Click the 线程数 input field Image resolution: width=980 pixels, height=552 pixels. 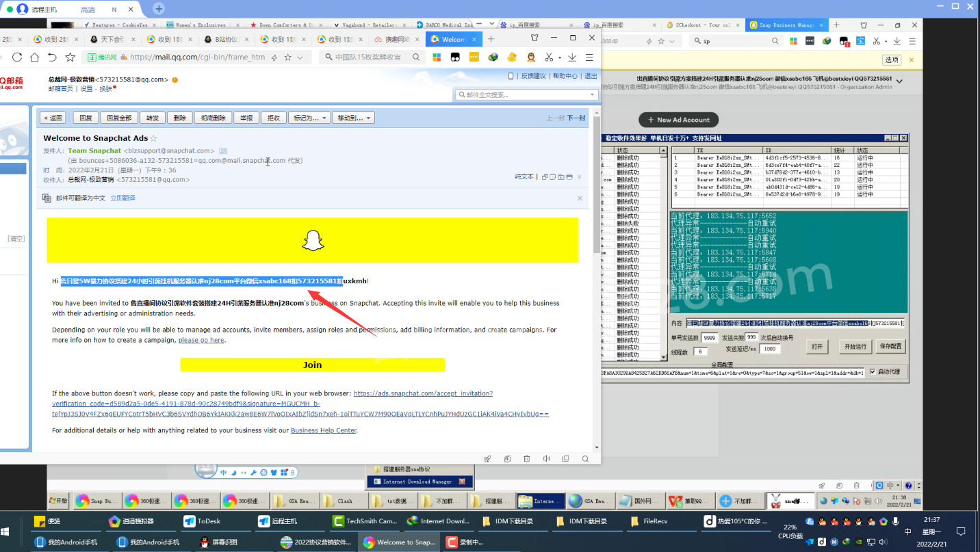click(x=700, y=352)
